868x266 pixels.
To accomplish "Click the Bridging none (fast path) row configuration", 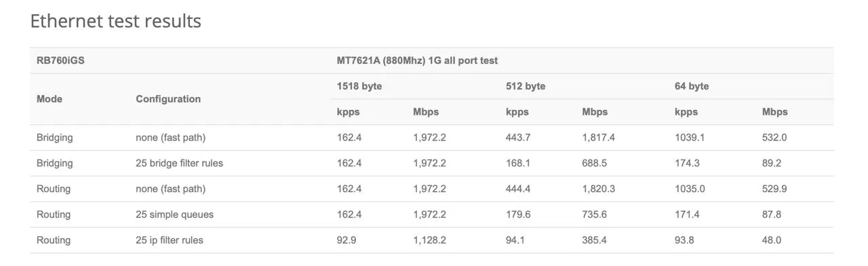I will pyautogui.click(x=171, y=138).
